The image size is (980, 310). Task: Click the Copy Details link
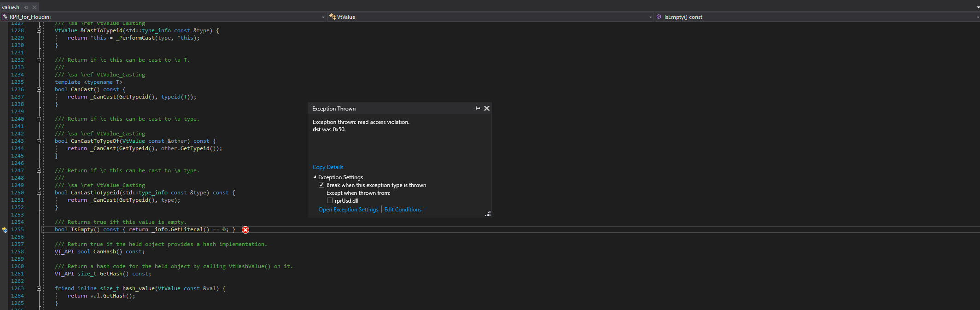click(328, 167)
